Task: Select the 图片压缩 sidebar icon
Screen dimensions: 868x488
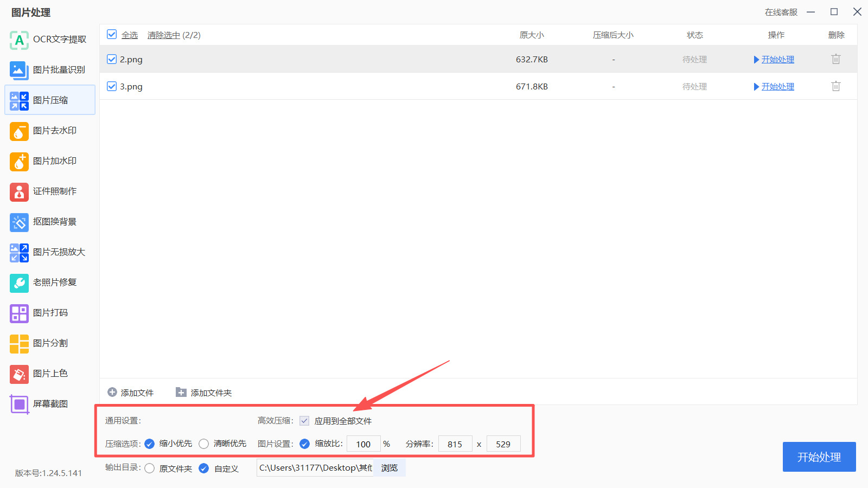Action: (x=19, y=100)
